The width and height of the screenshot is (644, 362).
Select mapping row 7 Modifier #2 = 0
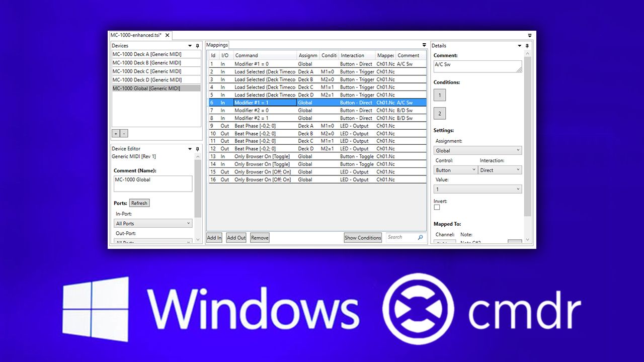[317, 110]
